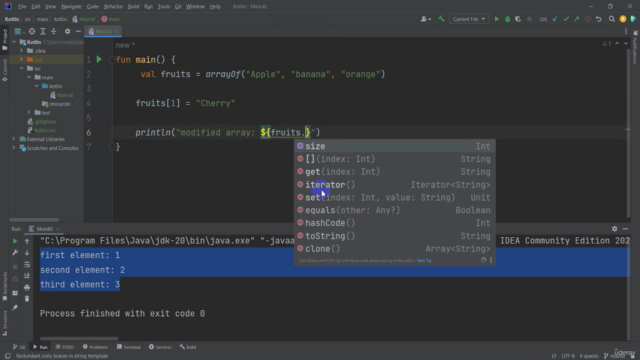This screenshot has height=360, width=640.
Task: Open Run panel settings gear
Action: (x=614, y=229)
